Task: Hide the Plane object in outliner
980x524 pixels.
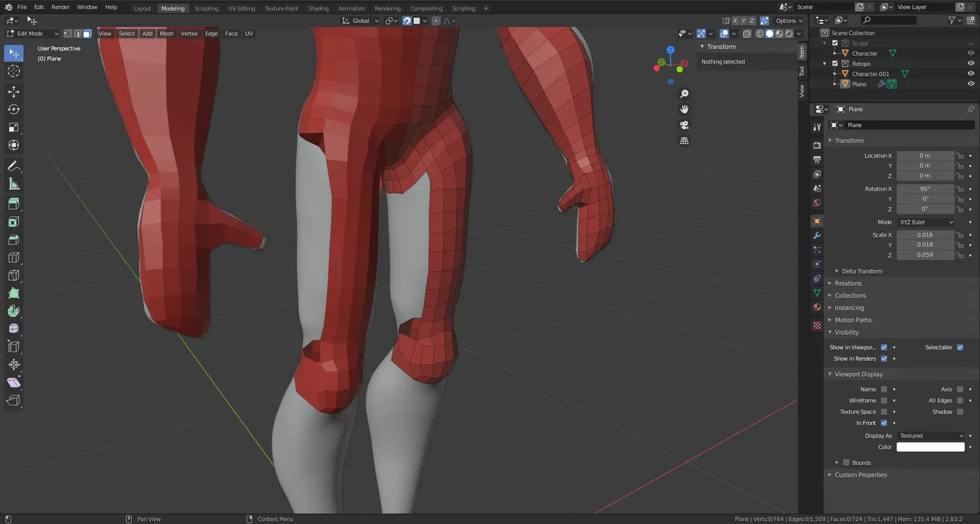Action: 971,84
